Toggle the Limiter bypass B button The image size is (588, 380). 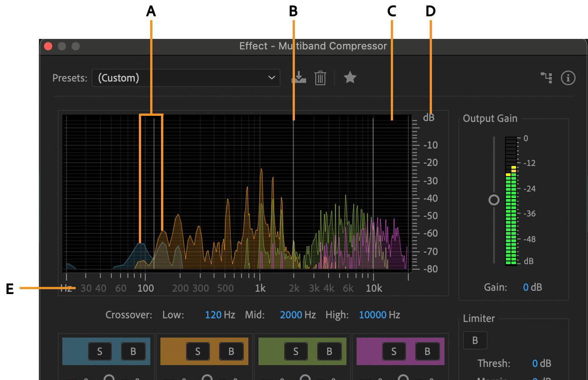pyautogui.click(x=475, y=341)
